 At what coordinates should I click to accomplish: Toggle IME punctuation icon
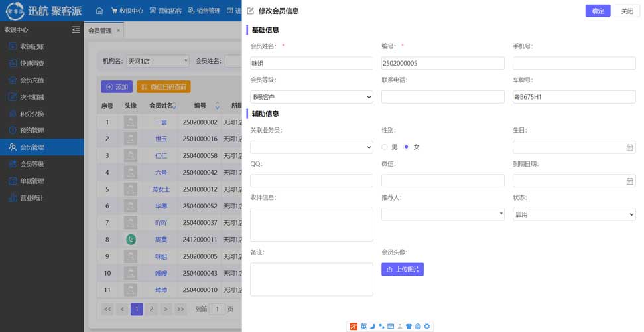[381, 327]
